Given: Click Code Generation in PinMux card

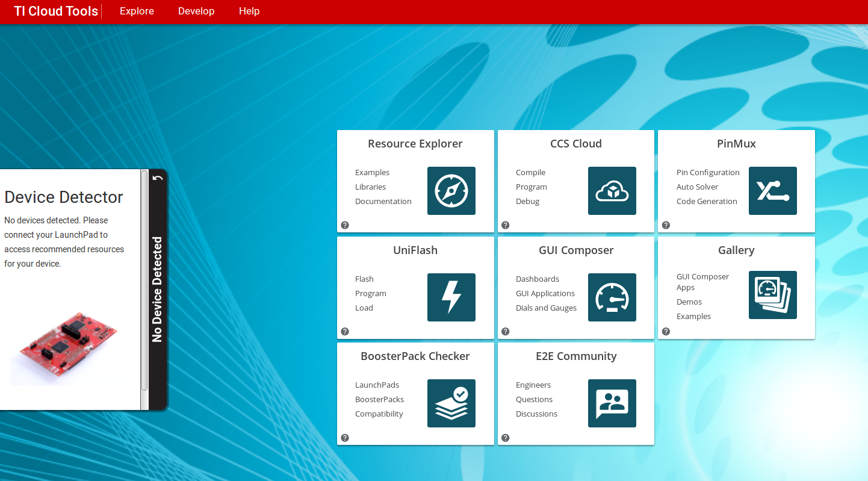Looking at the screenshot, I should coord(707,202).
